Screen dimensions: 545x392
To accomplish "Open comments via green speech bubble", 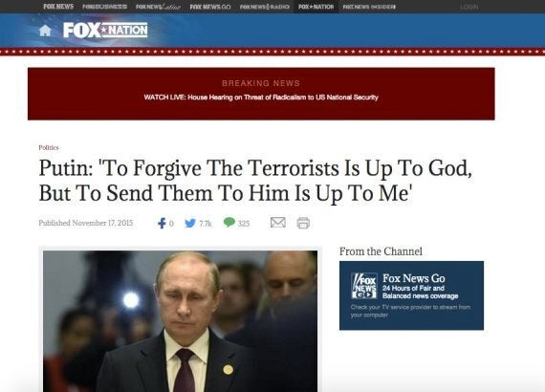I will [229, 222].
